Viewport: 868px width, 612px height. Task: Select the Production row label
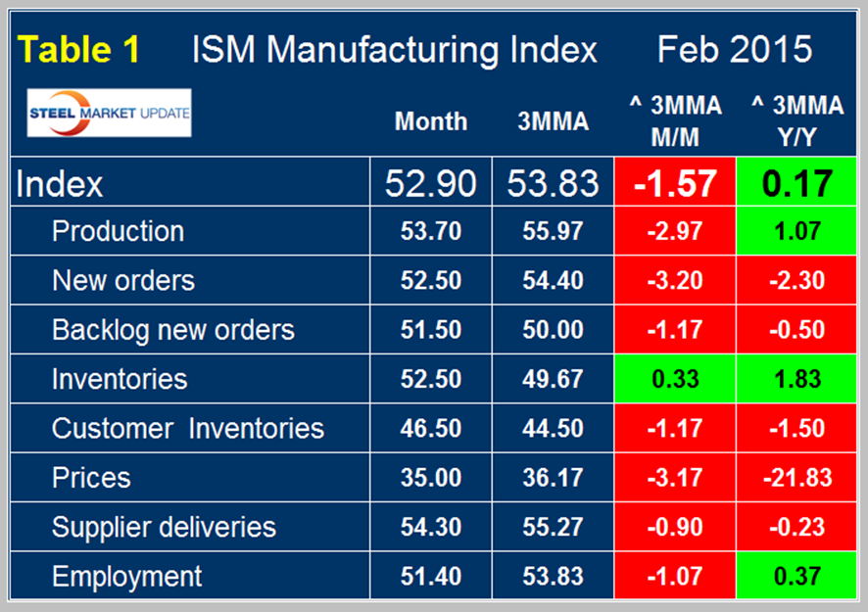[x=118, y=232]
